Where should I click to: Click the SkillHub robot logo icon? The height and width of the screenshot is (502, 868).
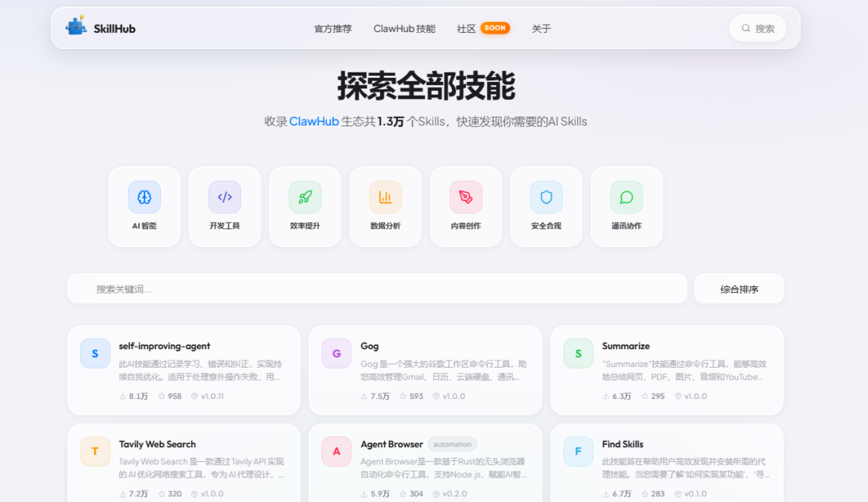pos(76,26)
